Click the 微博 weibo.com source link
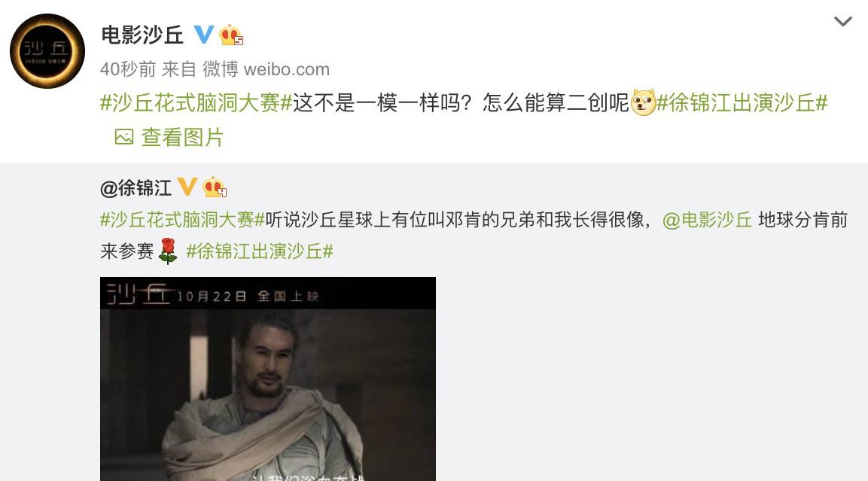The height and width of the screenshot is (481, 868). coord(266,69)
